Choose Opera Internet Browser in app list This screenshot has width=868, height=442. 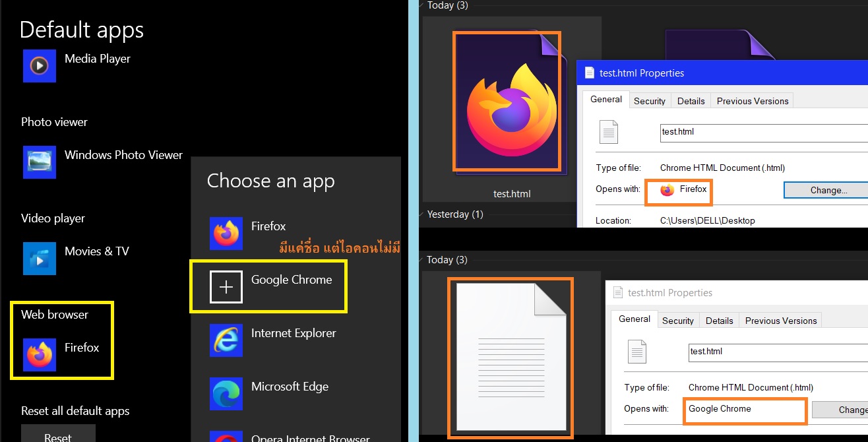click(x=311, y=437)
